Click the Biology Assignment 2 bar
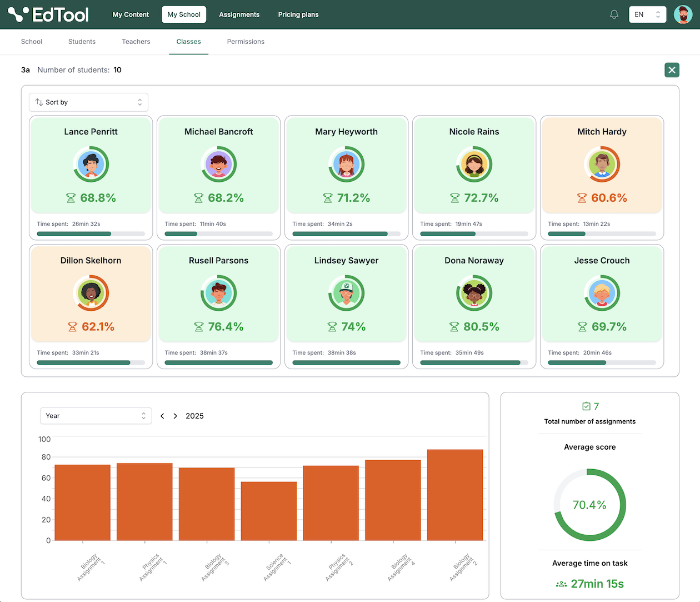Viewport: 700px width, 602px height. click(455, 495)
